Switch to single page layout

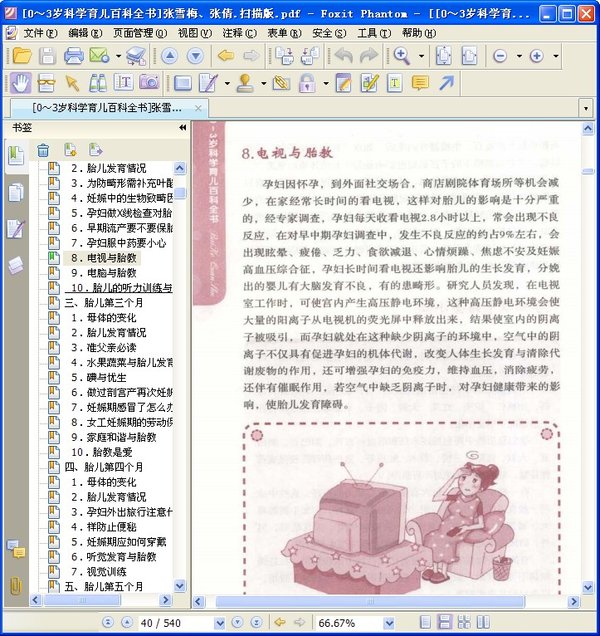click(x=425, y=622)
